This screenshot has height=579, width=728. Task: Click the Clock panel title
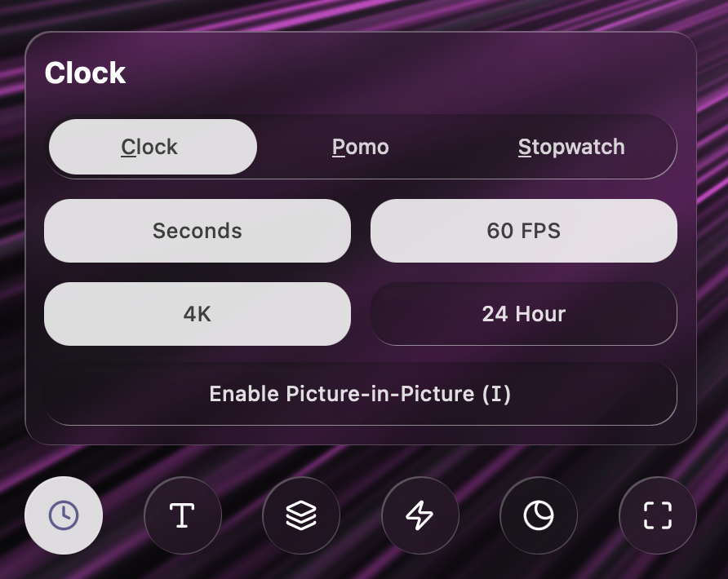[86, 73]
